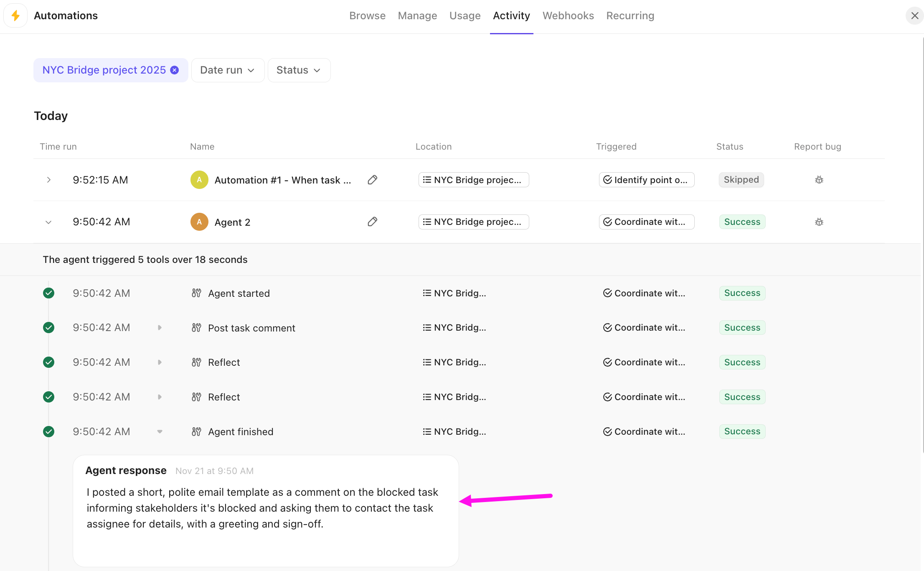Viewport: 924px width, 571px height.
Task: Switch to the Browse tab
Action: click(367, 15)
